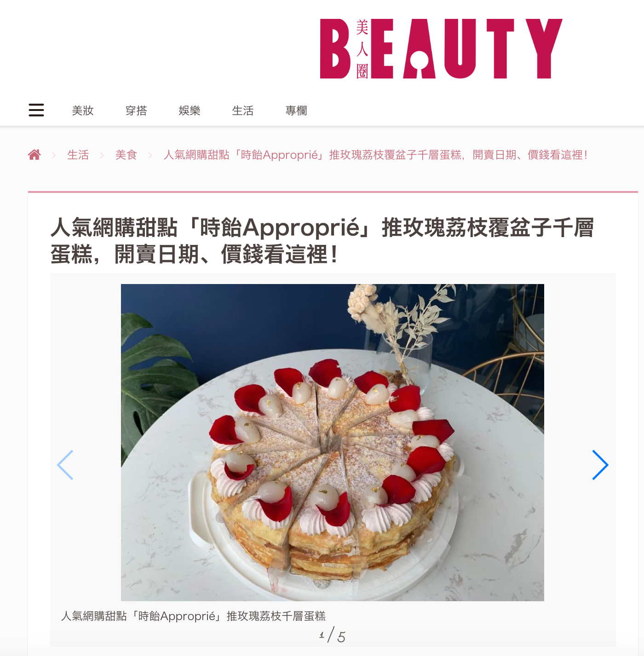Open the 專欄 menu item
The height and width of the screenshot is (656, 644).
pos(296,110)
